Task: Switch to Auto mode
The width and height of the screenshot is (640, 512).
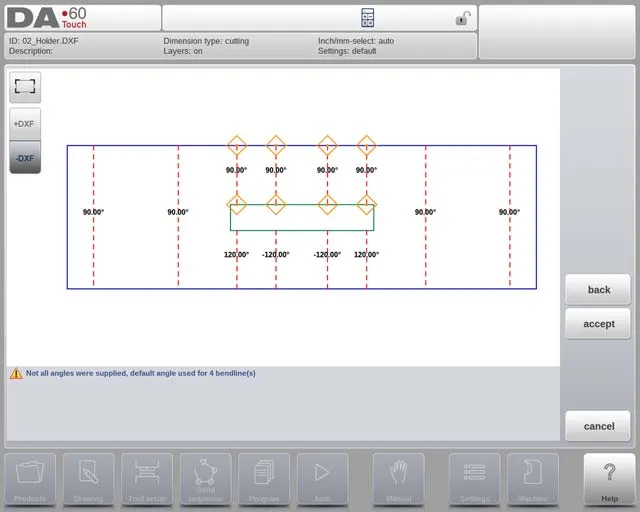Action: [322, 478]
